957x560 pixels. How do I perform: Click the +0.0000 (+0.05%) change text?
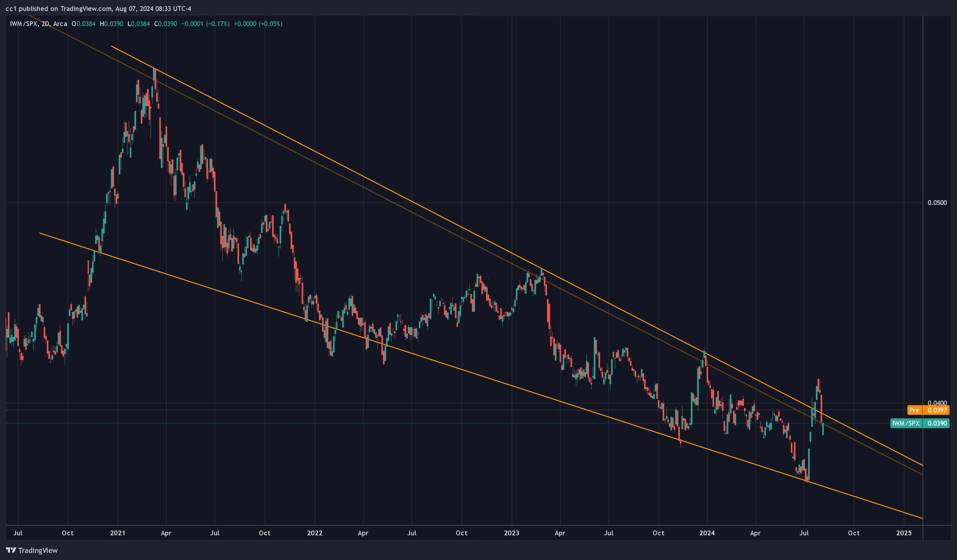[x=258, y=24]
